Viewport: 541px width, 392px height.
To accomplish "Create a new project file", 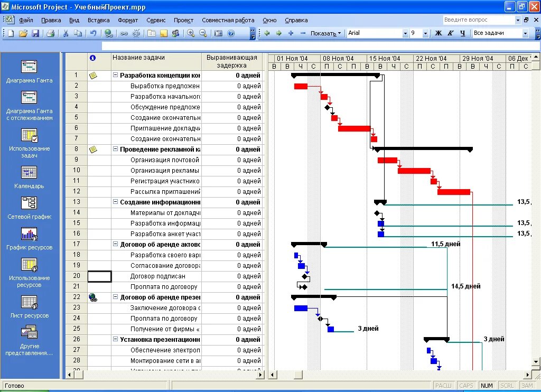I will click(11, 33).
